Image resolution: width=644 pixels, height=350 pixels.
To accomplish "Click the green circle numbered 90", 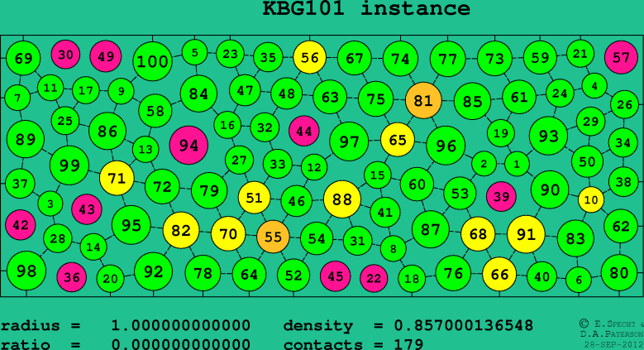I will 550,189.
